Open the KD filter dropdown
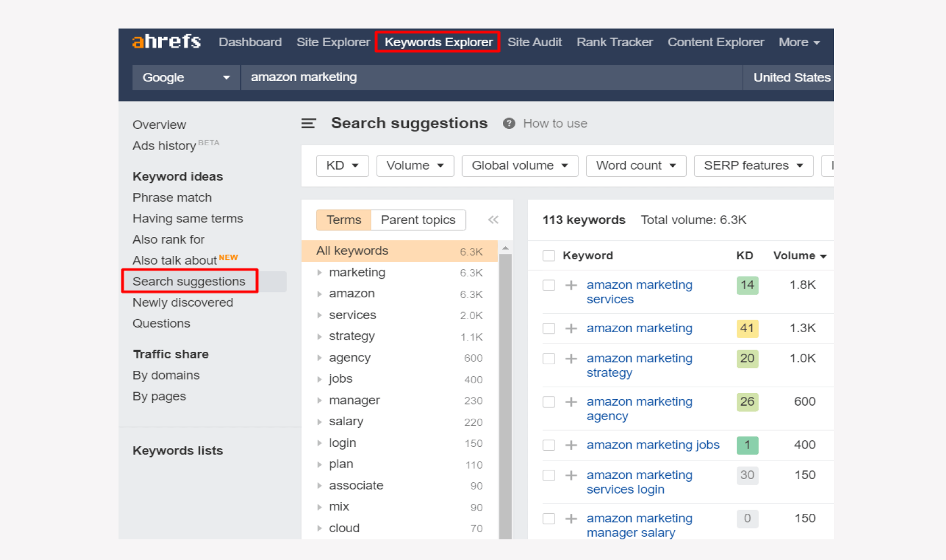Image resolution: width=946 pixels, height=560 pixels. pos(343,165)
